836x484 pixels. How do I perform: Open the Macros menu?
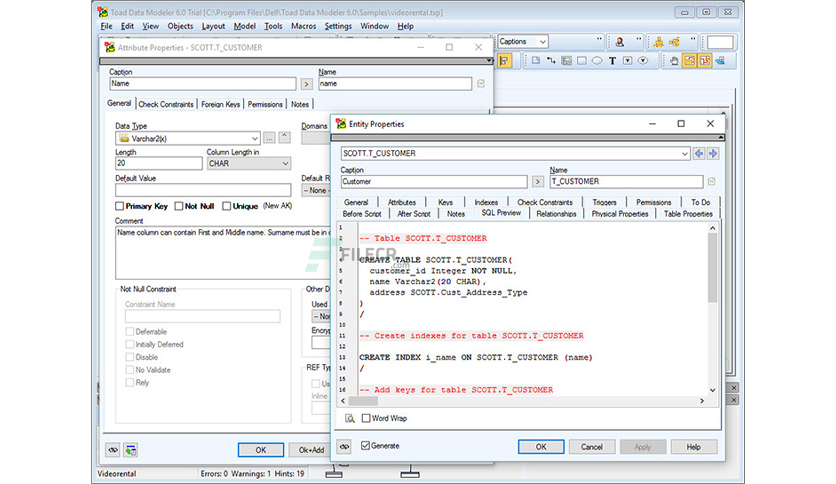303,26
